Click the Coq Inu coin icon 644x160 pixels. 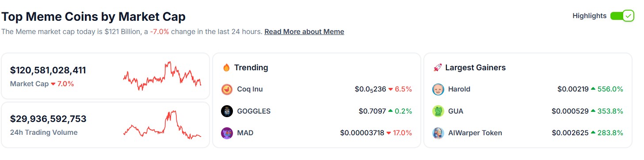coord(227,89)
